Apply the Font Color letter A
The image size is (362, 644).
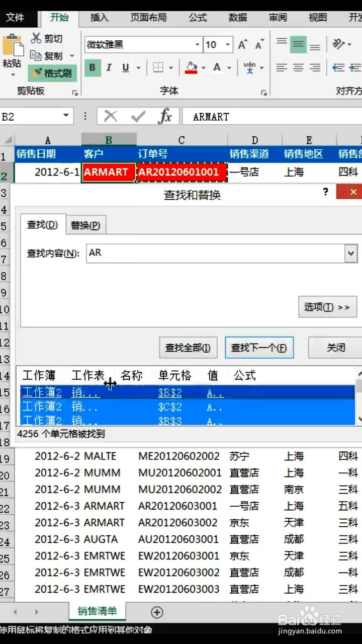tap(217, 67)
